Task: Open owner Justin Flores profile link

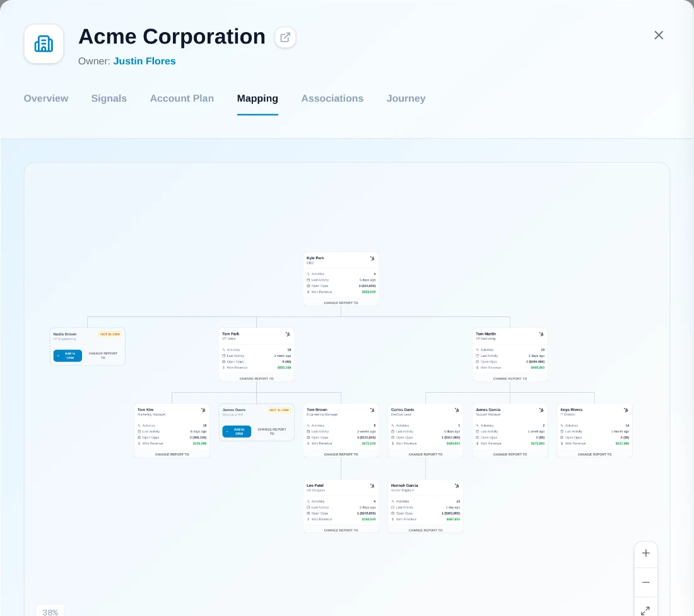Action: (144, 61)
